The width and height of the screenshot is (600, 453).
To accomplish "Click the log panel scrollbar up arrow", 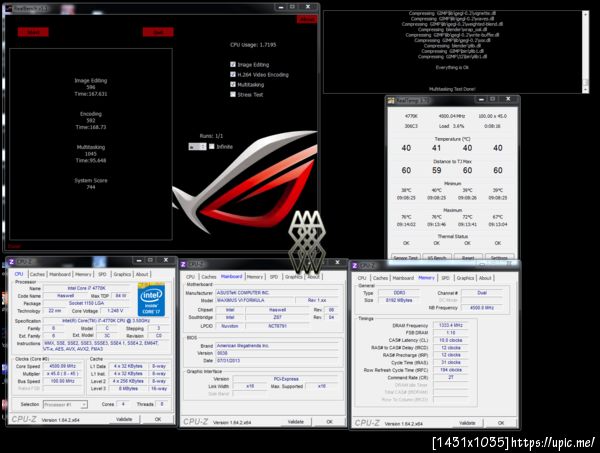I will [x=585, y=14].
